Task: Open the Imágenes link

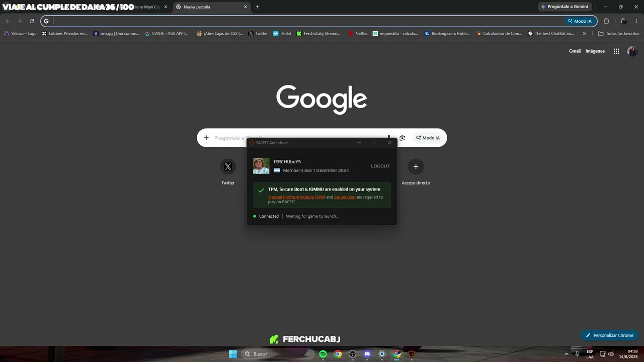Action: (x=595, y=51)
